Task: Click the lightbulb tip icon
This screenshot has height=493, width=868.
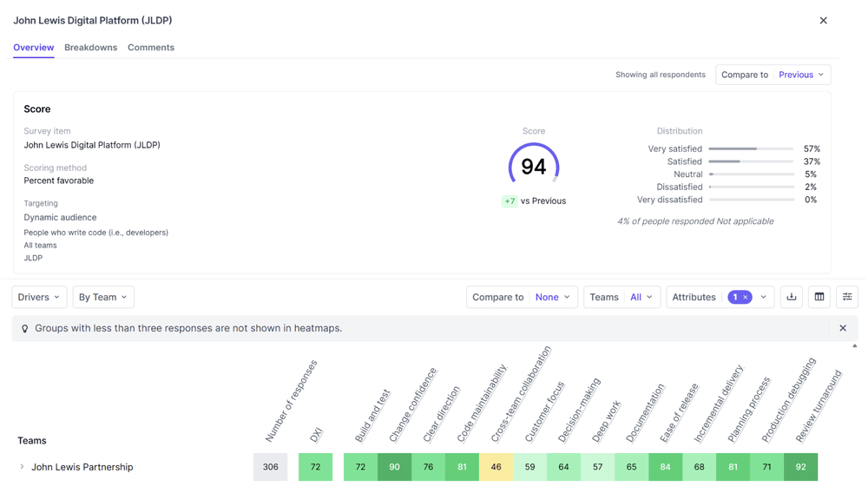Action: pyautogui.click(x=25, y=329)
